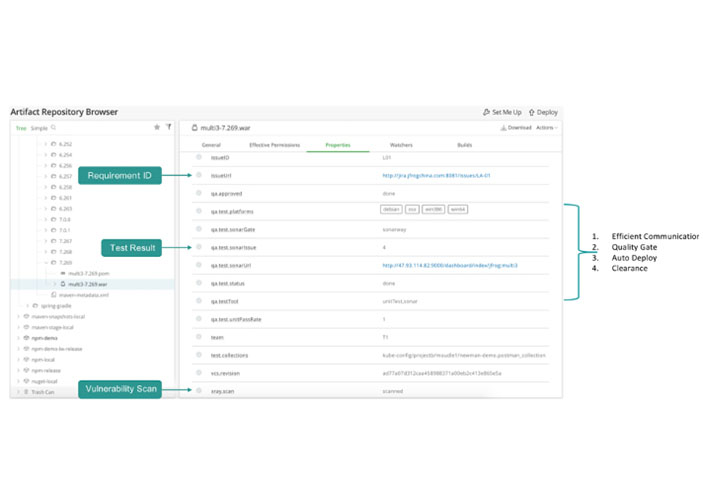This screenshot has height=500, width=703.
Task: Open the tree filter funnel icon
Action: 168,128
